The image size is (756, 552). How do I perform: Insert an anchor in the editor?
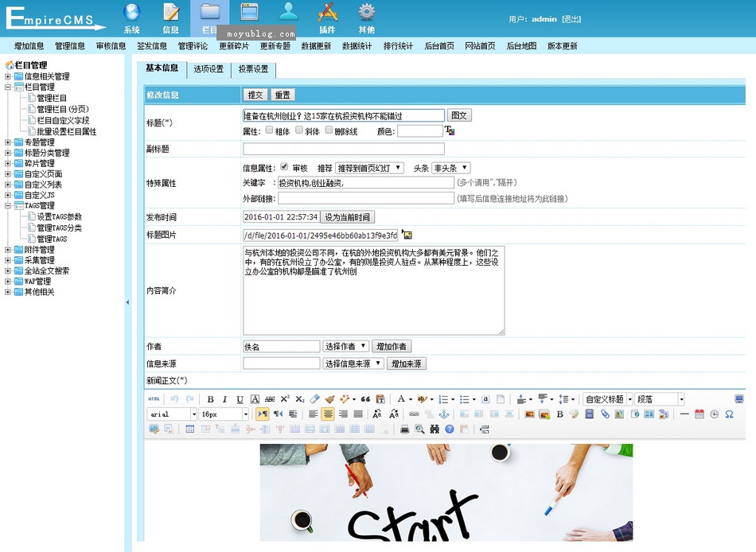pos(444,414)
